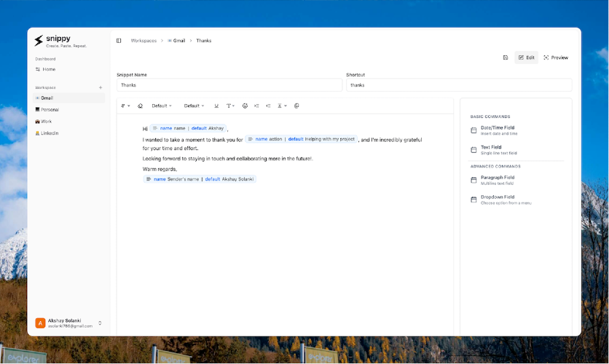Click Workspaces breadcrumb link
609x364 pixels.
pos(144,41)
